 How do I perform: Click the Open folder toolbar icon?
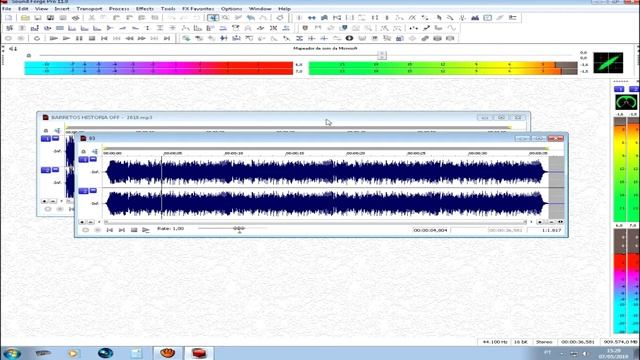(25, 18)
